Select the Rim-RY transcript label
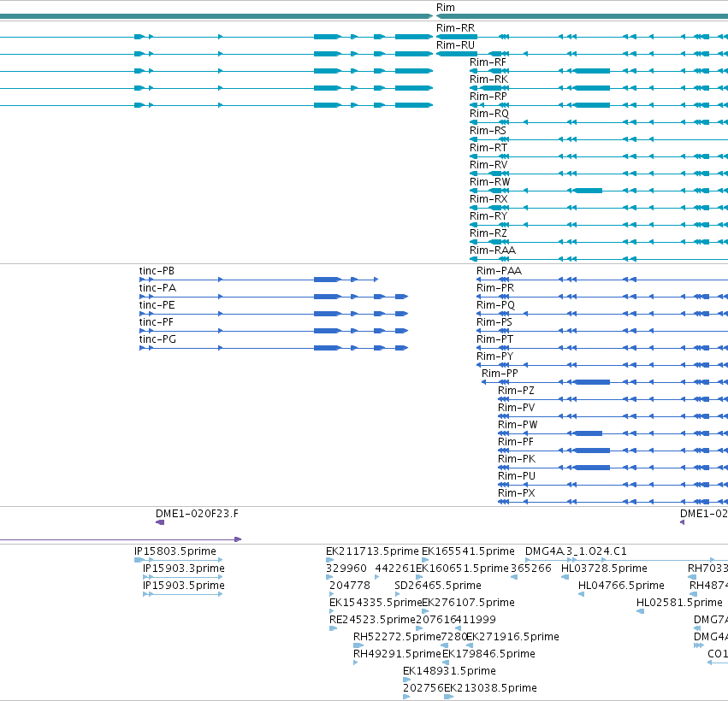728x701 pixels. click(x=488, y=216)
